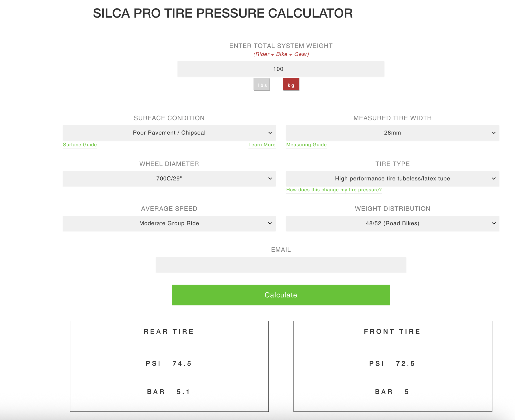
Task: Click the 48/52 Road Bikes chevron arrow
Action: 494,223
